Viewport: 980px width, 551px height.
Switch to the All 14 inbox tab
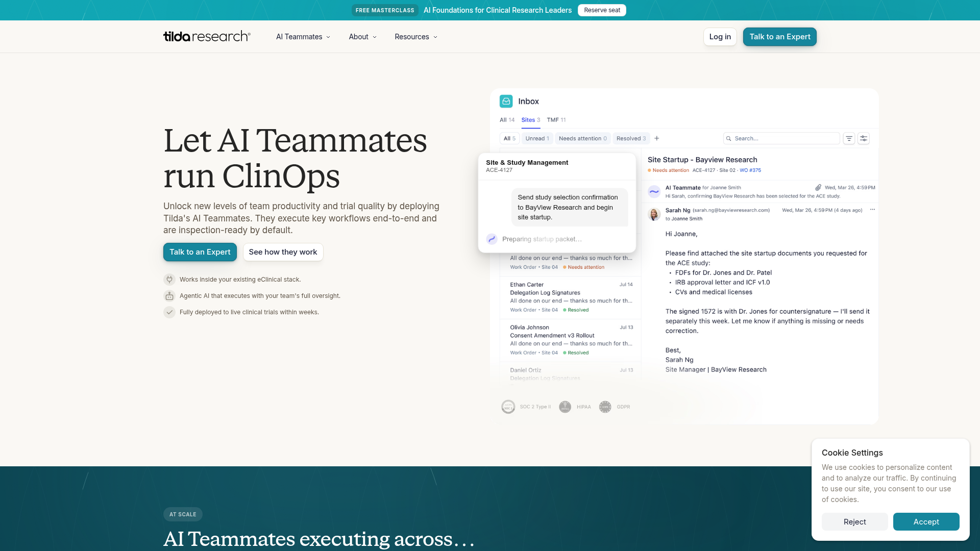507,120
